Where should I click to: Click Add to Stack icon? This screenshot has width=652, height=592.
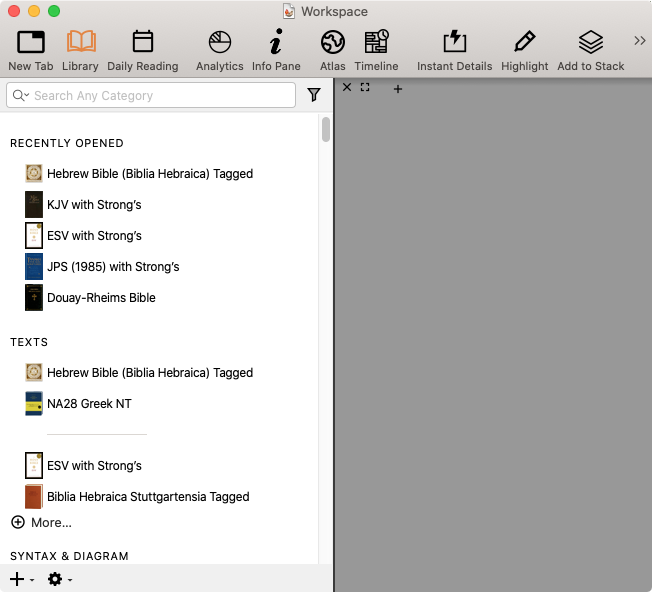point(590,49)
